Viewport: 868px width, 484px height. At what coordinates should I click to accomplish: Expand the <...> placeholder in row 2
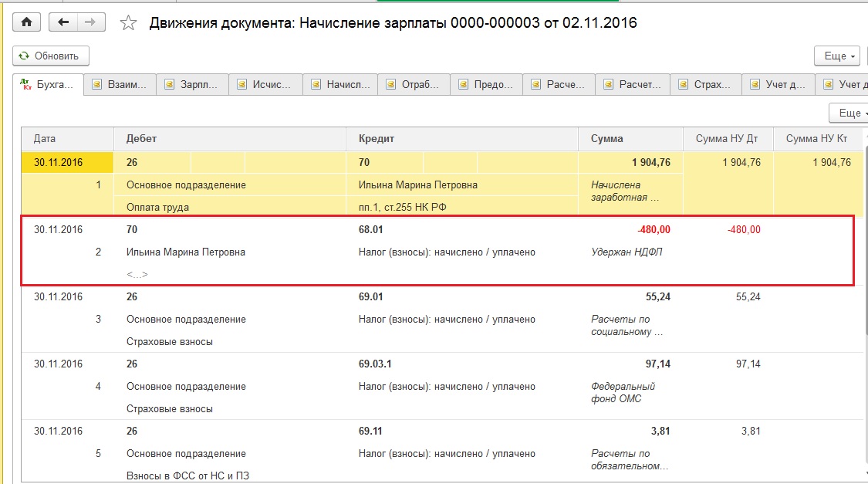137,274
